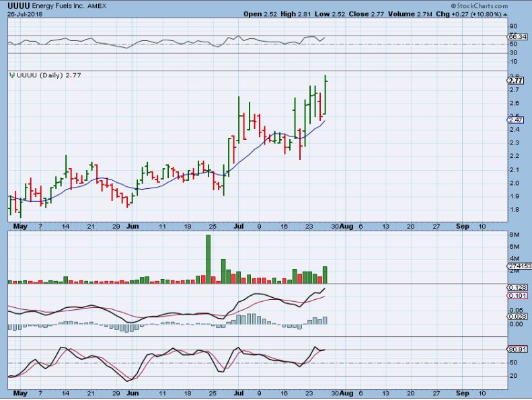Viewport: 532px width, 400px height.
Task: Click the bar-chart legend icon beside UUUU (Daily)
Action: coord(11,76)
